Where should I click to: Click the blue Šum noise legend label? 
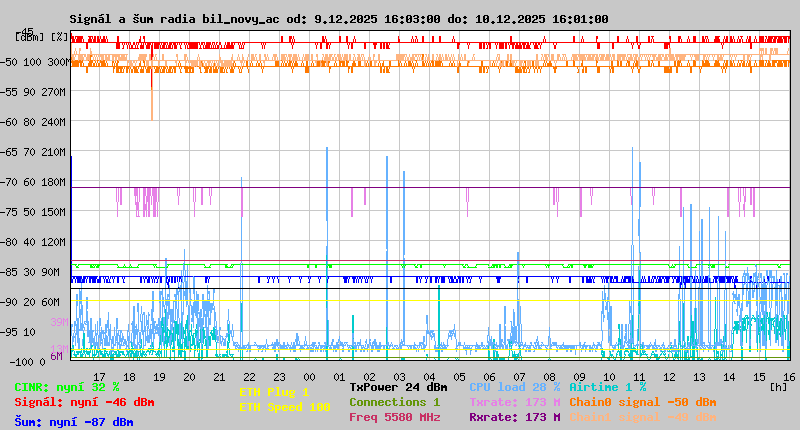pyautogui.click(x=74, y=422)
